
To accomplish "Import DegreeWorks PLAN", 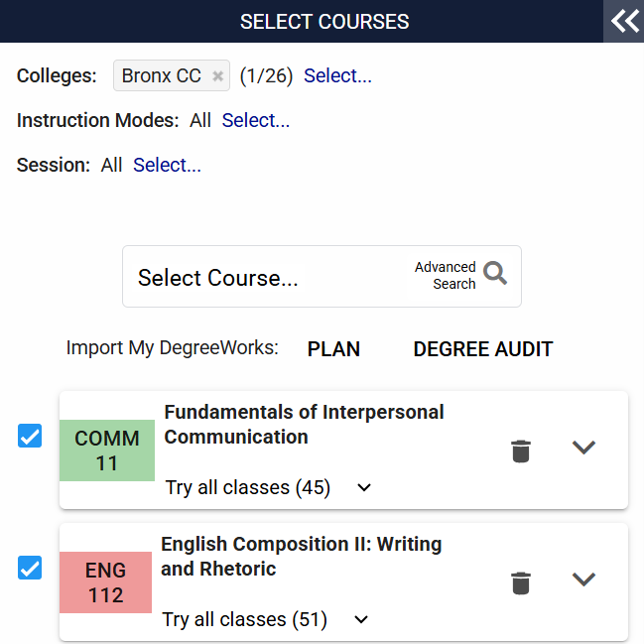I will click(x=333, y=349).
